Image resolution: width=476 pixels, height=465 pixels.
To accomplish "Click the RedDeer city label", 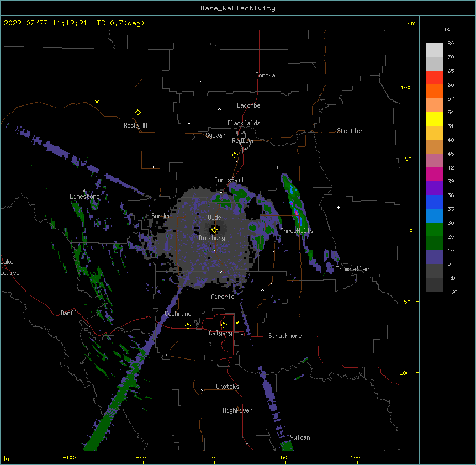I will [x=243, y=141].
